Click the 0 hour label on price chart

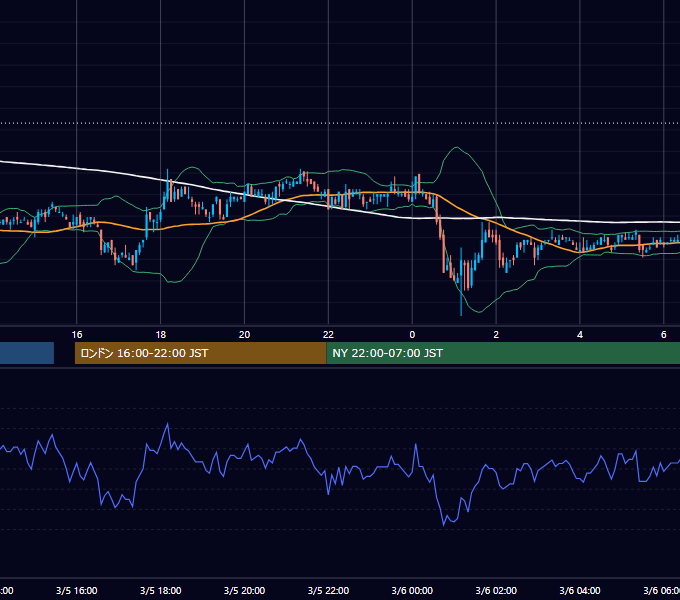412,335
